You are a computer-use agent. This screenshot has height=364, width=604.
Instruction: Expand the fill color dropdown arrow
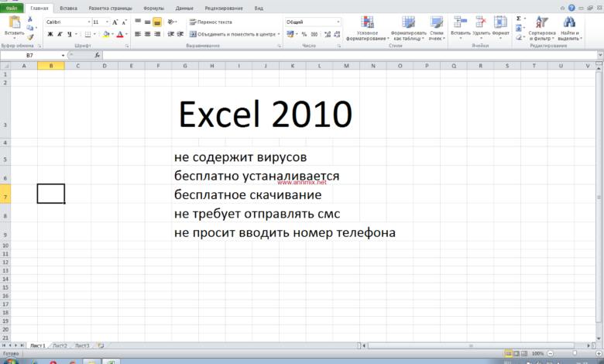point(112,34)
